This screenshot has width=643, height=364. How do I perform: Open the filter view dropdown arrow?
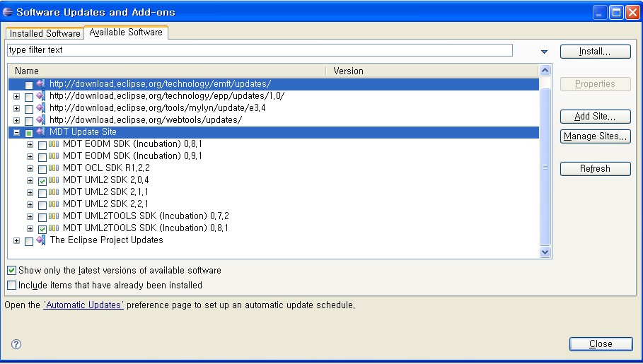544,52
